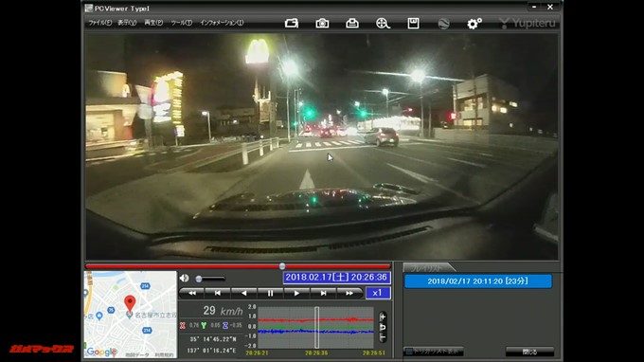The image size is (644, 362).
Task: Open the 再生(P) menu
Action: (153, 23)
